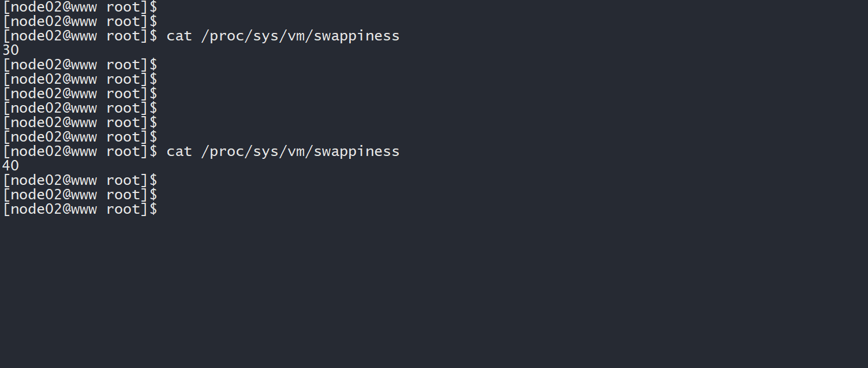Click the second prompt line from the top
868x368 pixels.
80,21
